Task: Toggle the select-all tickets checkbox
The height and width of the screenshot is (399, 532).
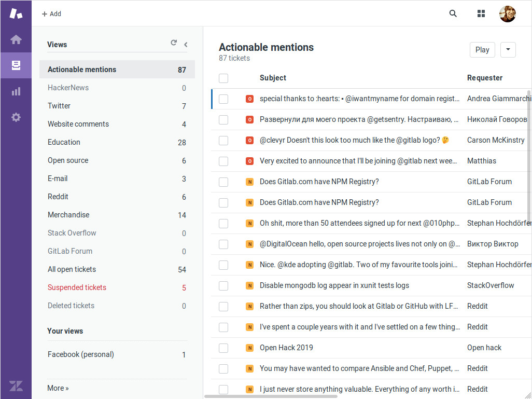Action: [x=223, y=78]
